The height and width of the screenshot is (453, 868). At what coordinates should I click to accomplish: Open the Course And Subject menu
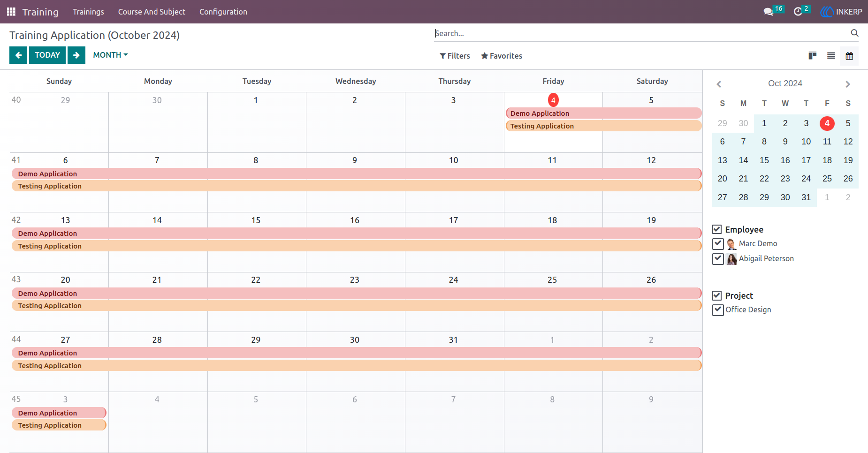pyautogui.click(x=152, y=12)
